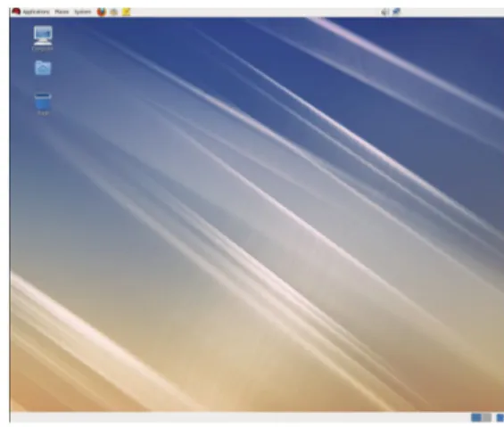Open the Applications menu
The height and width of the screenshot is (427, 504).
(x=36, y=12)
